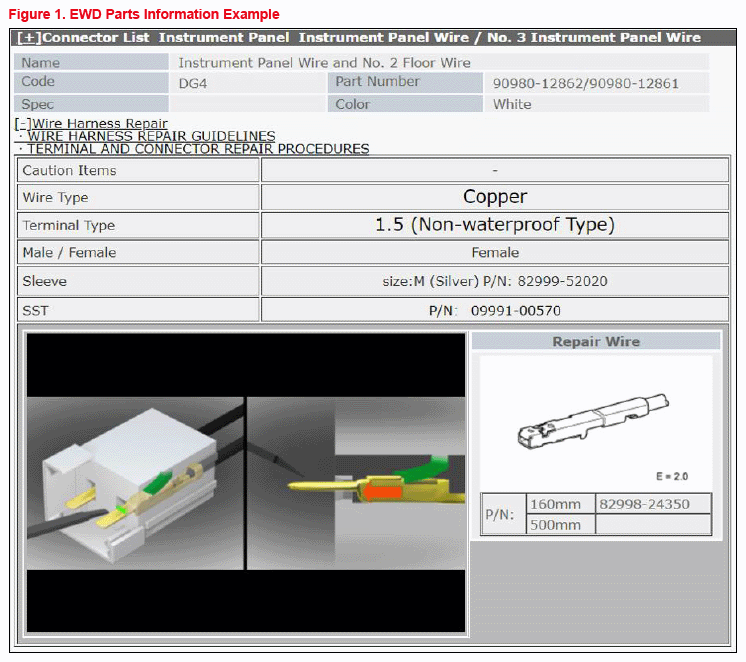
Task: Select terminal type '1.5 (Non-waterproof Type)'
Action: pos(495,225)
